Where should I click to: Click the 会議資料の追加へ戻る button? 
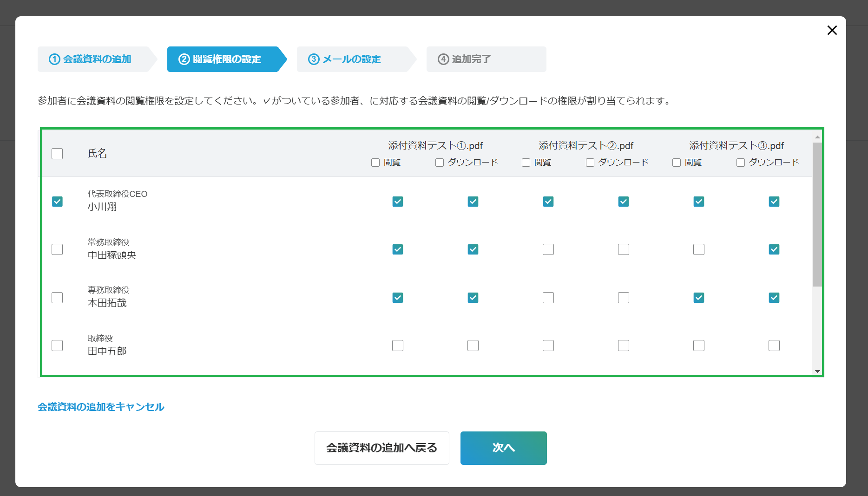(x=381, y=448)
